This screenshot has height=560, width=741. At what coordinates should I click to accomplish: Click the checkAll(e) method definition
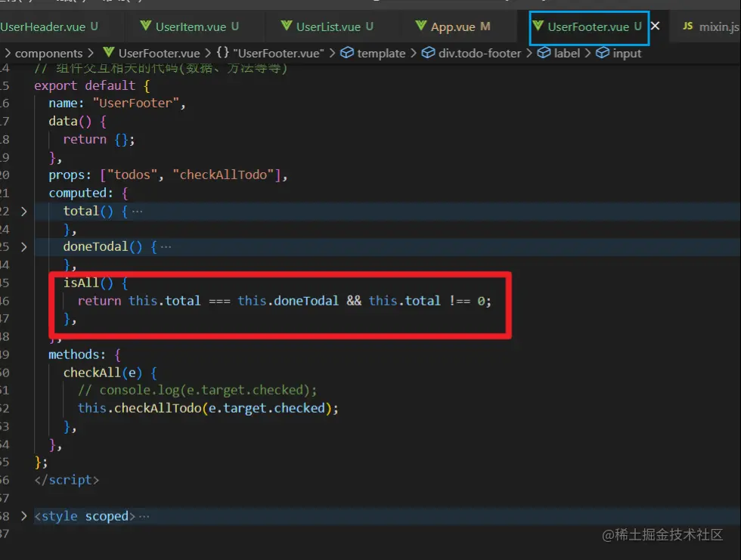(x=103, y=373)
